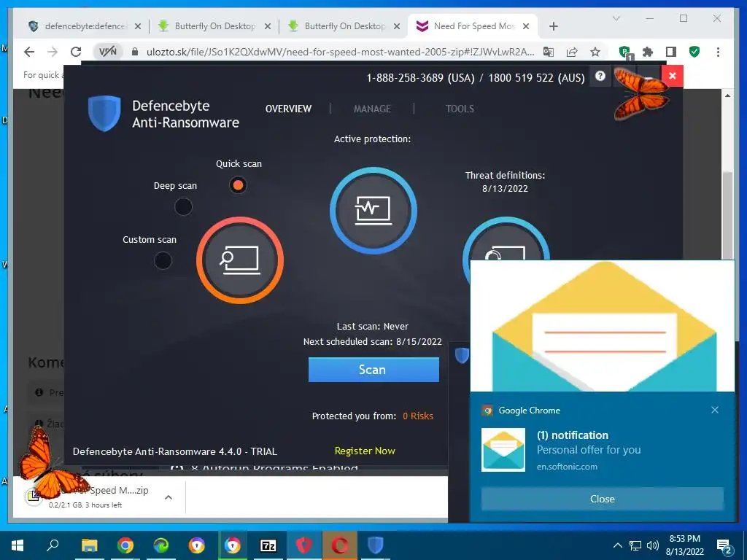This screenshot has width=747, height=560.
Task: Click the small envelope notification thumbnail
Action: (503, 449)
